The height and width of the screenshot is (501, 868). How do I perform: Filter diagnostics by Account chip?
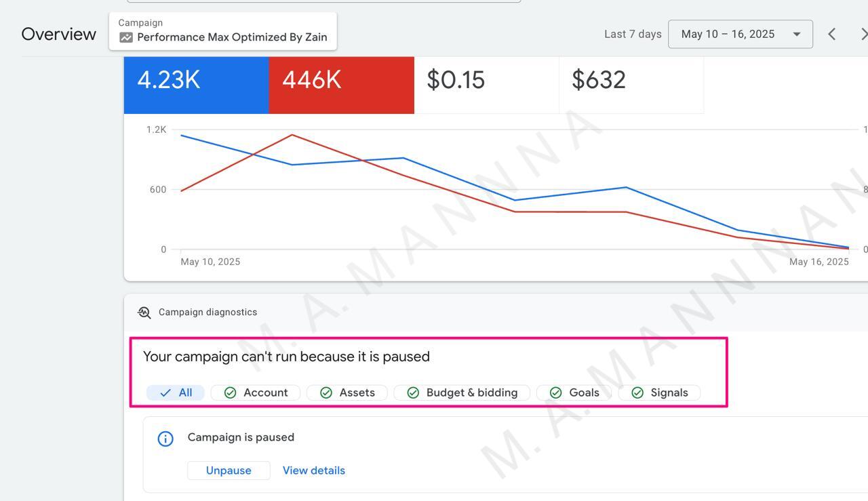pos(256,393)
